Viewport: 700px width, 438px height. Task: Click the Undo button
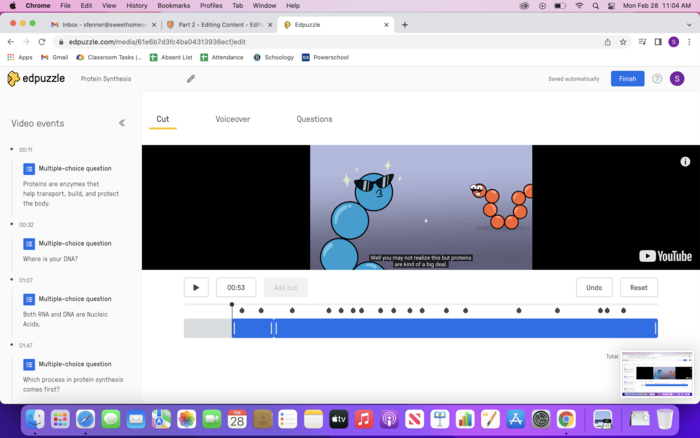pyautogui.click(x=594, y=288)
